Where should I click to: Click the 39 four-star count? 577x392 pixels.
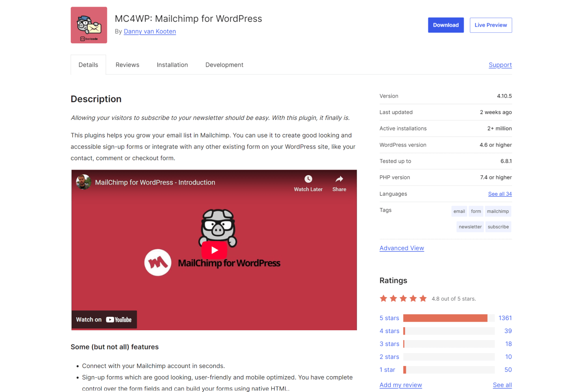click(508, 331)
